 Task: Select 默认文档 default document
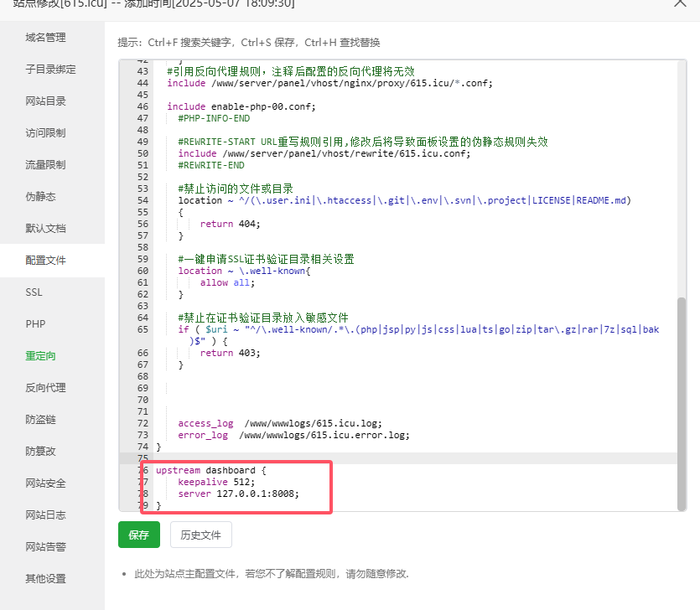45,229
